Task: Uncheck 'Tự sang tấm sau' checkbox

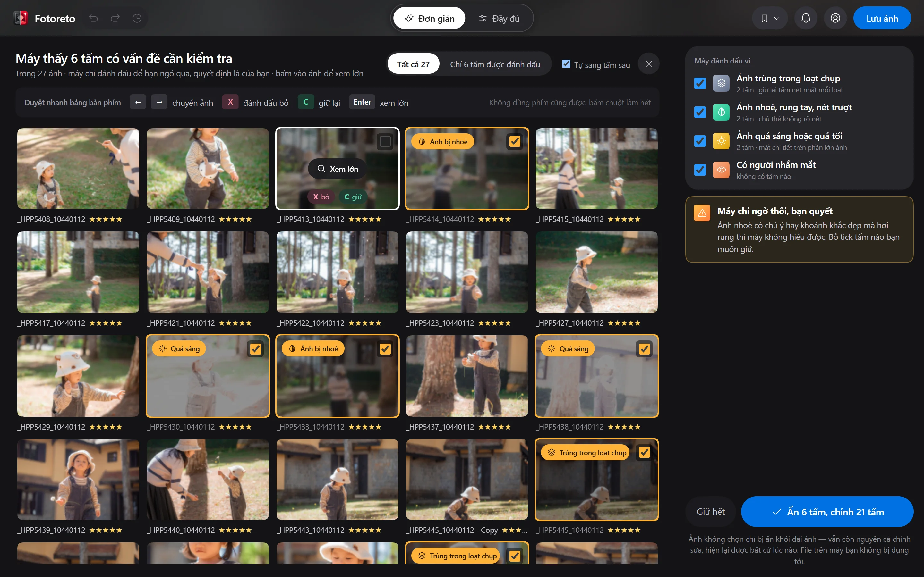Action: tap(566, 64)
